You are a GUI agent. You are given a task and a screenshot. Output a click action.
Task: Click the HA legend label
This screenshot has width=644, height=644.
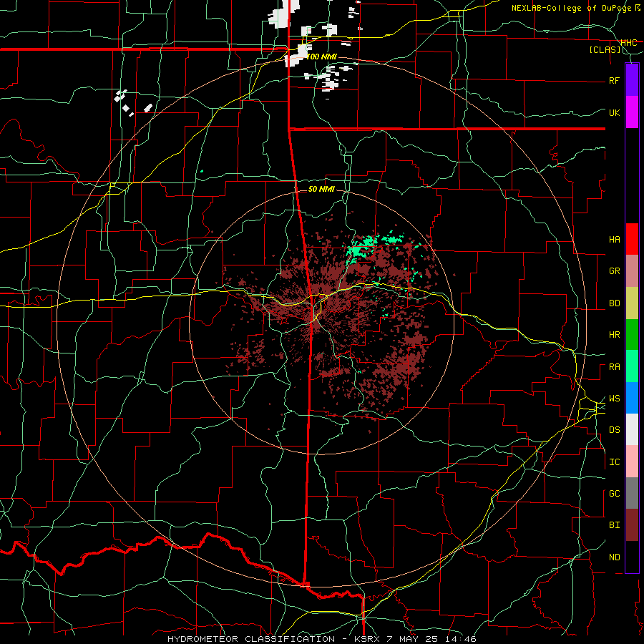(614, 240)
